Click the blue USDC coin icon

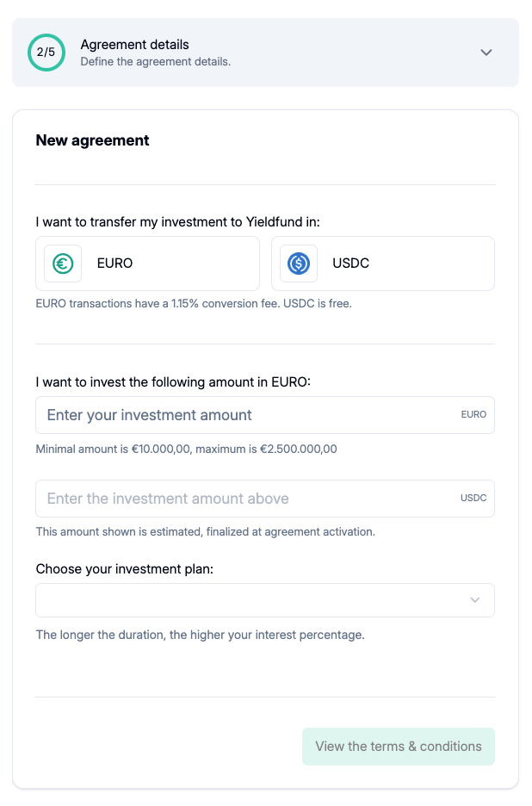(x=299, y=263)
